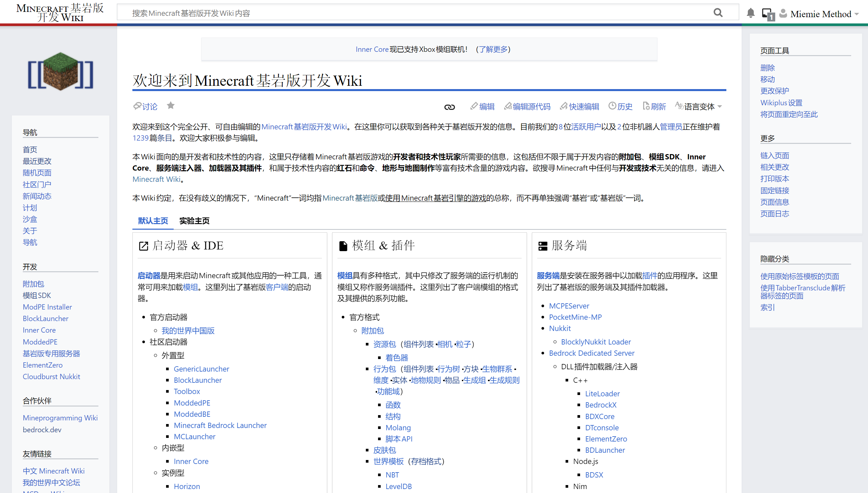Click the search magnifier icon
The height and width of the screenshot is (493, 868).
718,13
